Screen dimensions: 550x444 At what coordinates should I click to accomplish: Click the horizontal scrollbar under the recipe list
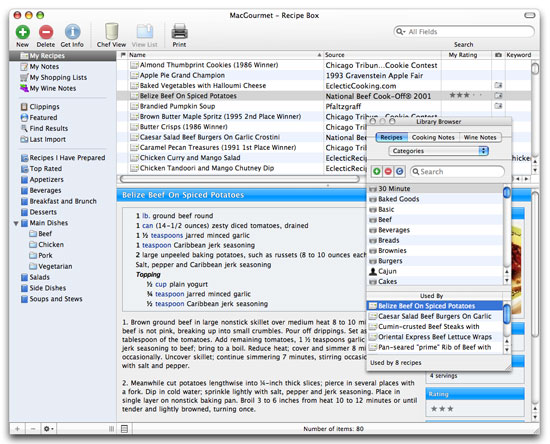click(240, 179)
